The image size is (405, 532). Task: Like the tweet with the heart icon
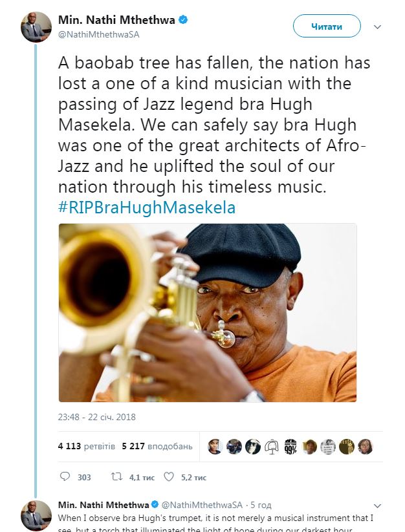169,477
